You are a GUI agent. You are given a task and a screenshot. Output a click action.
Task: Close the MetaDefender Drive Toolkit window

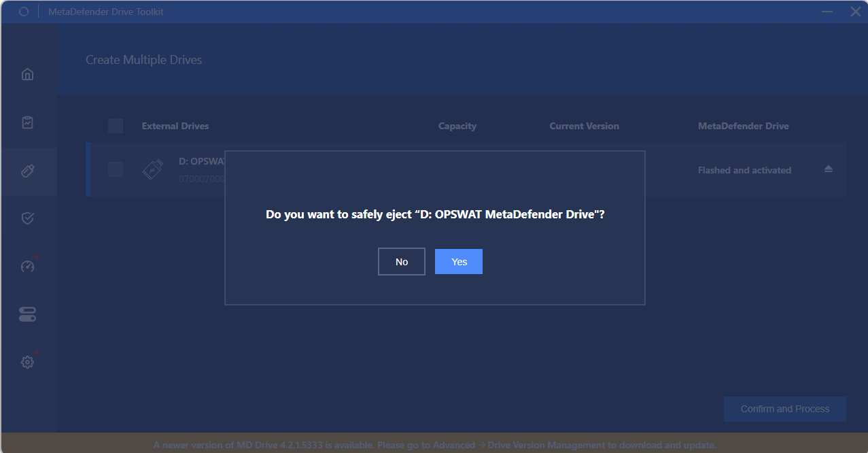pos(856,12)
